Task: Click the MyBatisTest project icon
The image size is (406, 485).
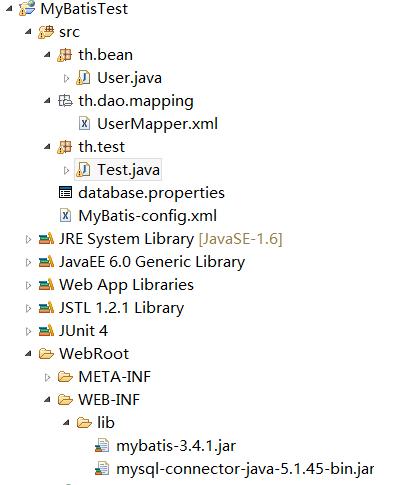Action: click(x=27, y=8)
